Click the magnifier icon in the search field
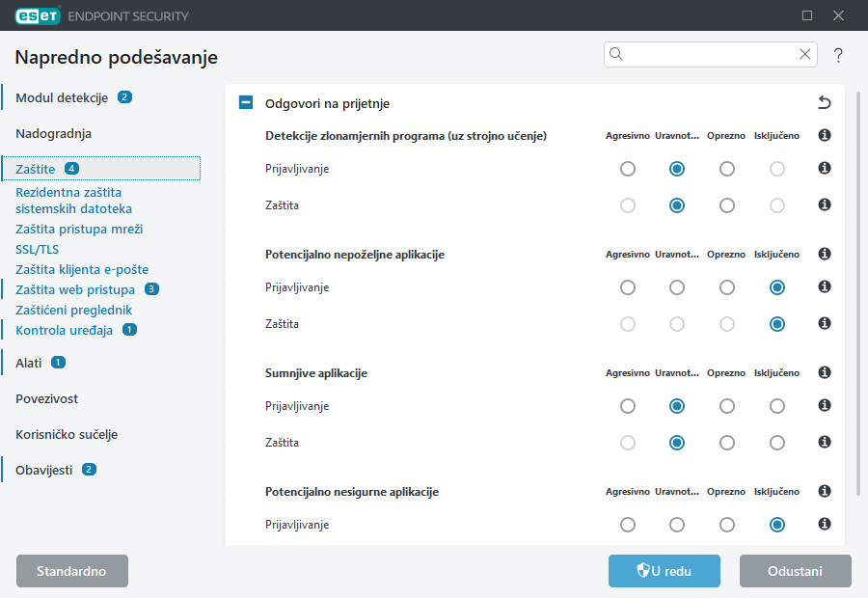 click(615, 54)
